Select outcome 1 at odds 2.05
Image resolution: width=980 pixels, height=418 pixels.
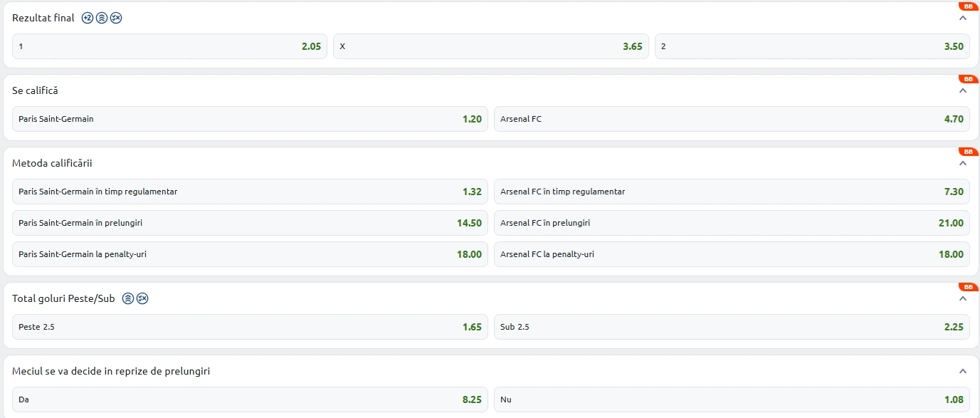point(170,46)
